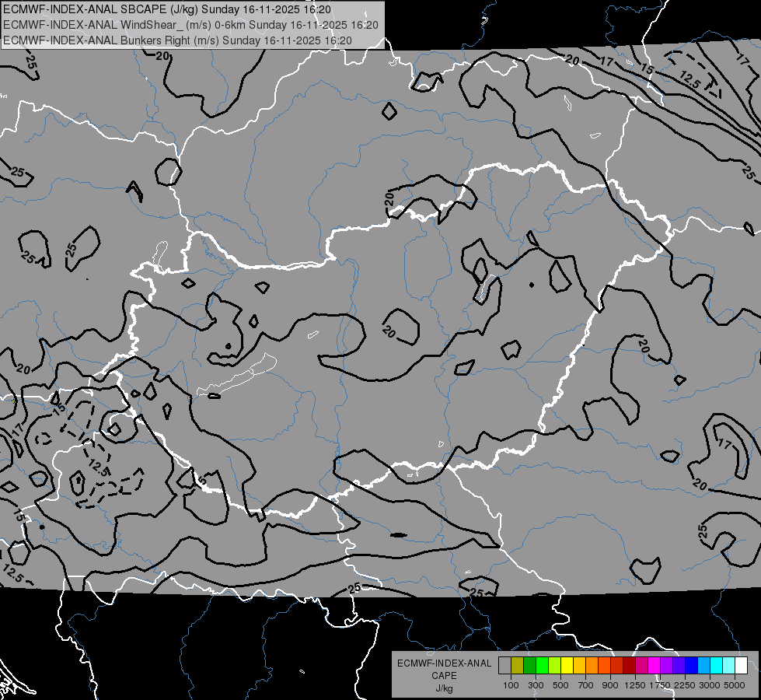Click the 300 label on CAPE legend
Viewport: 761px width, 700px height.
536,685
